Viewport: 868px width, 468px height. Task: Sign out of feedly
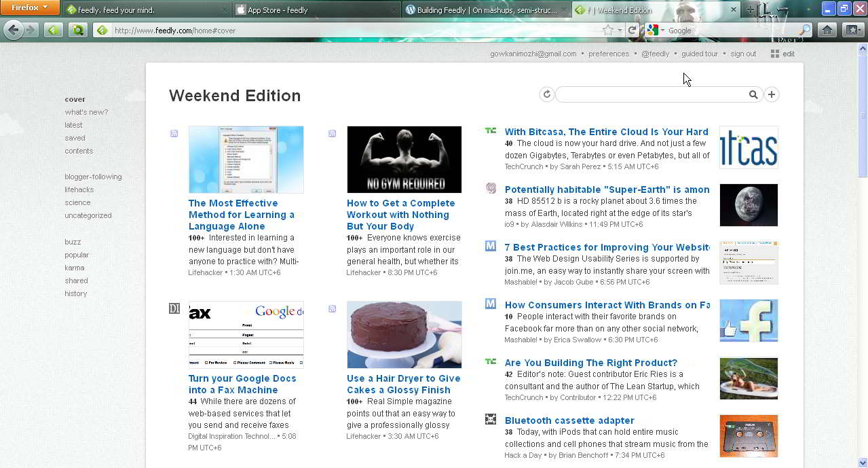point(743,54)
